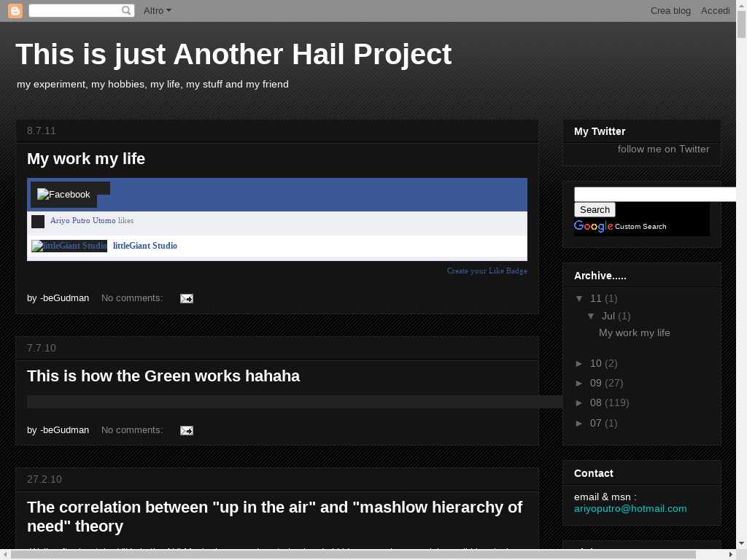The width and height of the screenshot is (747, 560).
Task: Expand the 08 archive year
Action: pos(580,402)
